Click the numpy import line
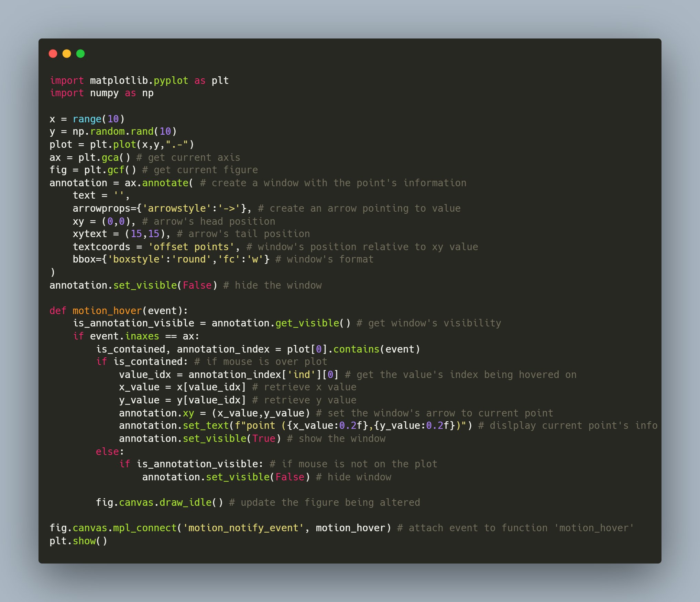 tap(101, 93)
